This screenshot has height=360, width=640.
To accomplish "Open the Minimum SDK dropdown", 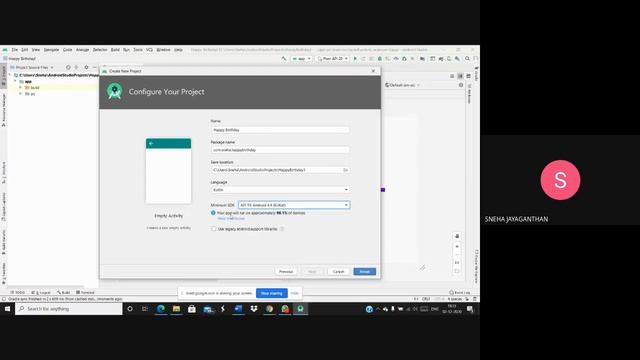I will click(x=294, y=205).
